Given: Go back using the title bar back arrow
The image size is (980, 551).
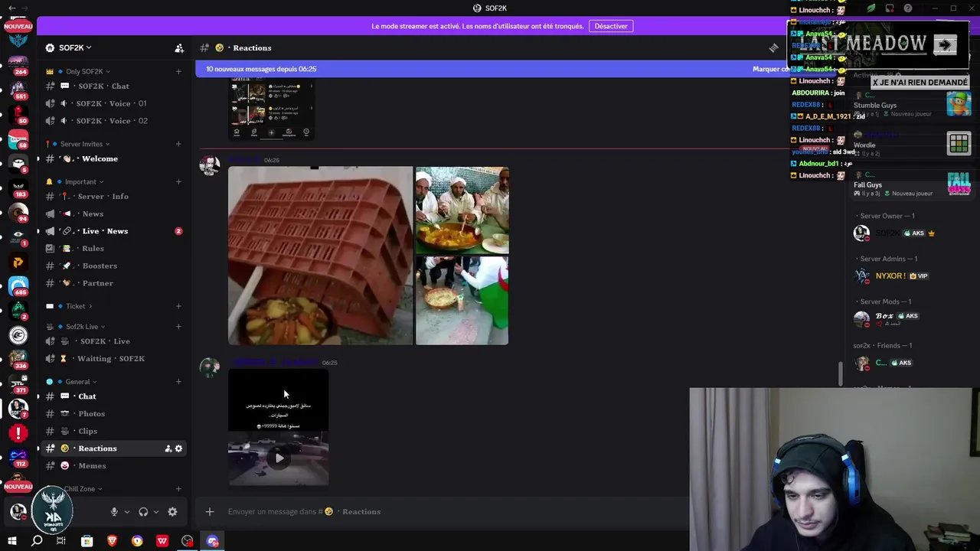Looking at the screenshot, I should point(11,8).
